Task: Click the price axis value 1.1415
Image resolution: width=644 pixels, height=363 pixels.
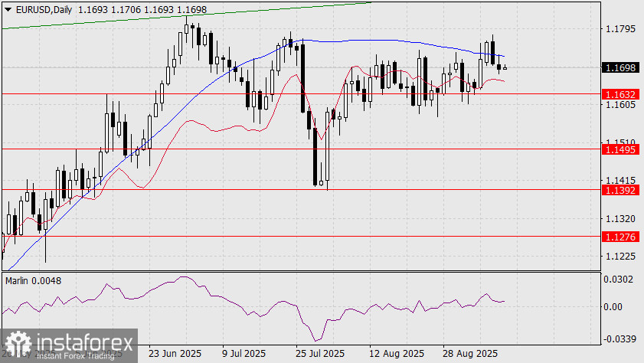Action: tap(620, 180)
